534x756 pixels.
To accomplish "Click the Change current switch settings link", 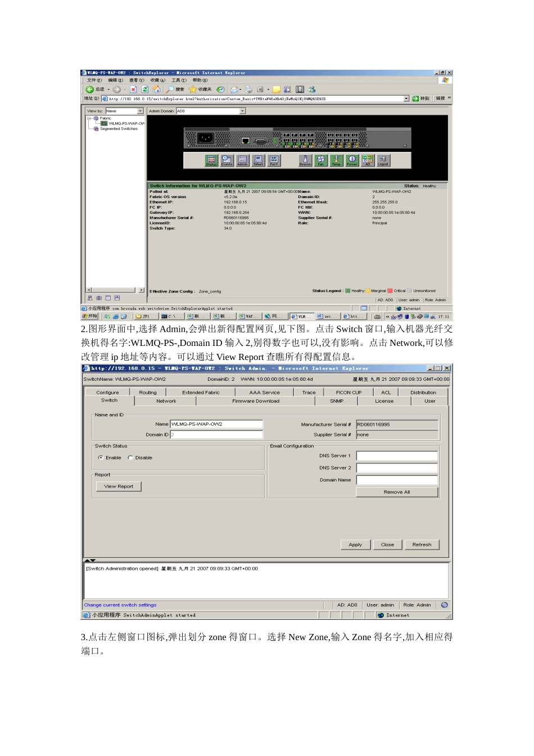I will [120, 605].
